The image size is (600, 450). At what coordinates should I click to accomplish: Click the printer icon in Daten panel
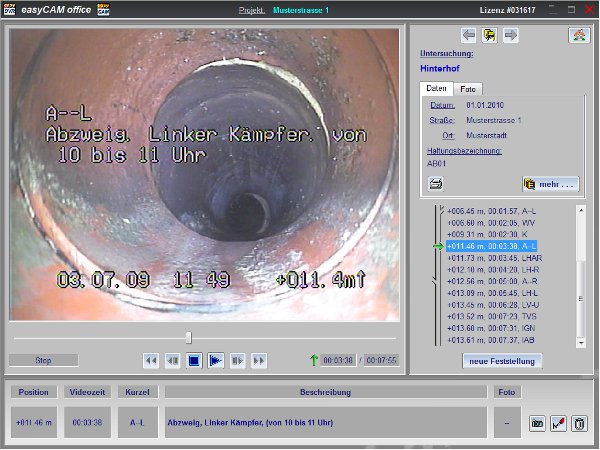click(x=436, y=183)
